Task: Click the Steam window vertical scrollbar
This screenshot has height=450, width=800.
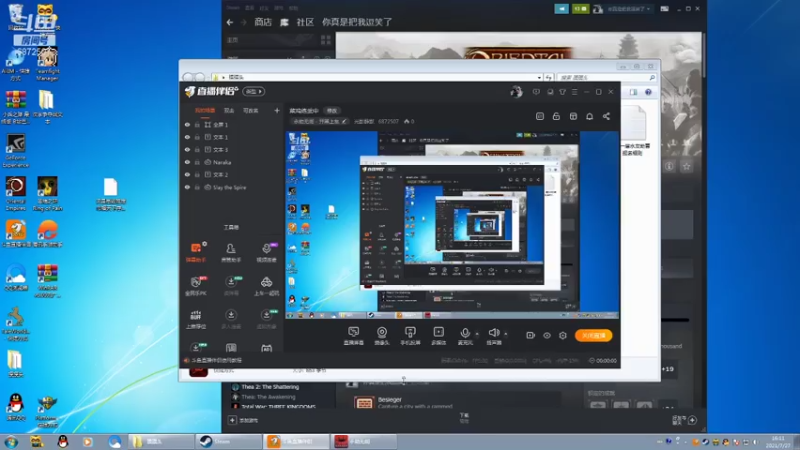Action: pos(704,54)
